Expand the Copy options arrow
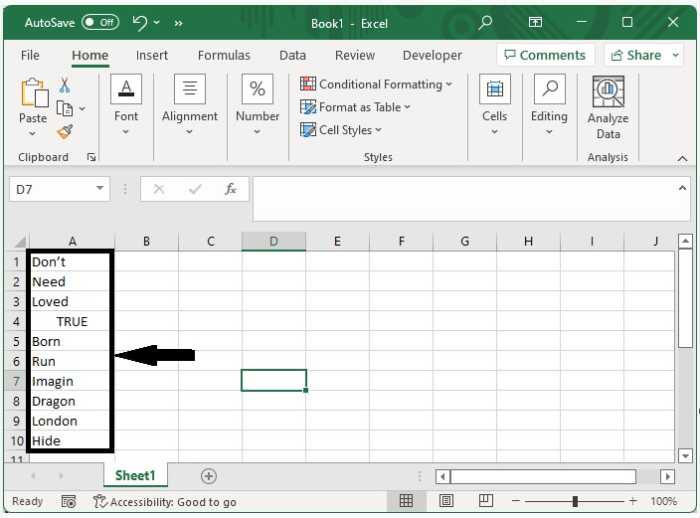This screenshot has height=518, width=700. (x=82, y=109)
